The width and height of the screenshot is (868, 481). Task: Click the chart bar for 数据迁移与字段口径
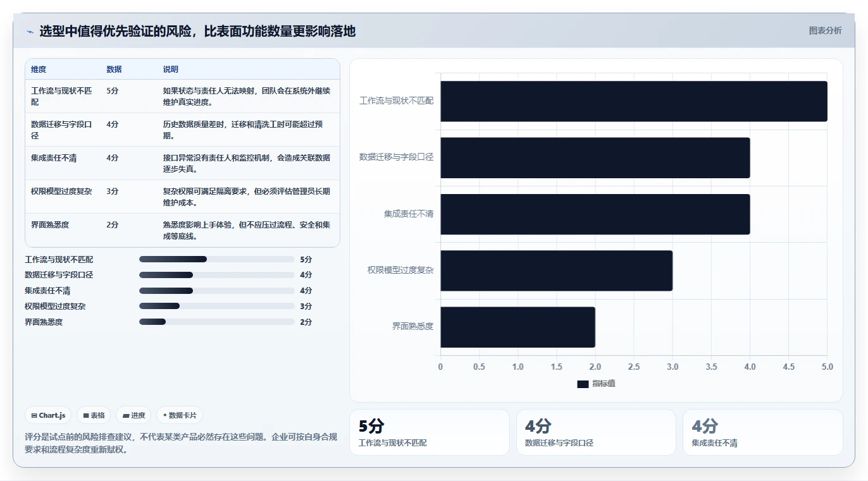pyautogui.click(x=595, y=157)
